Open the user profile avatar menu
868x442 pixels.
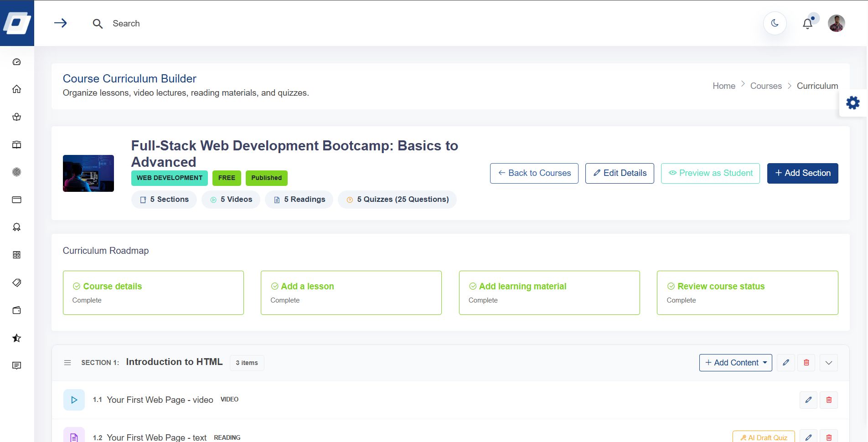tap(837, 23)
